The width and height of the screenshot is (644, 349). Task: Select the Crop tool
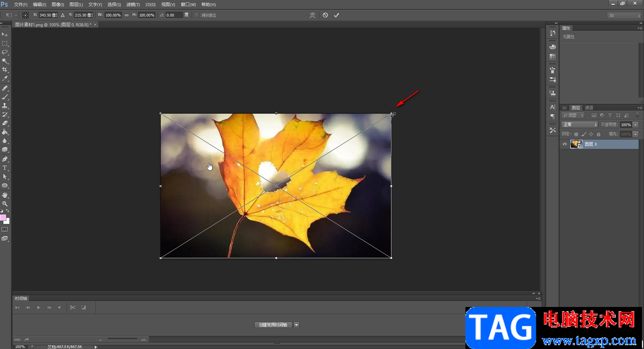click(x=5, y=70)
